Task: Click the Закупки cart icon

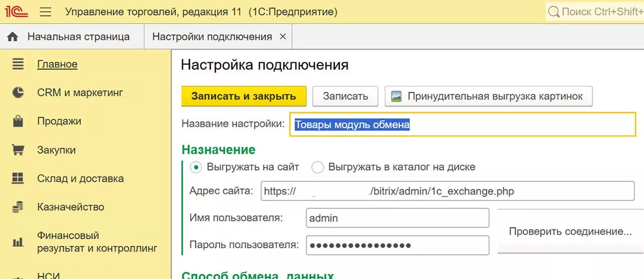Action: 18,150
